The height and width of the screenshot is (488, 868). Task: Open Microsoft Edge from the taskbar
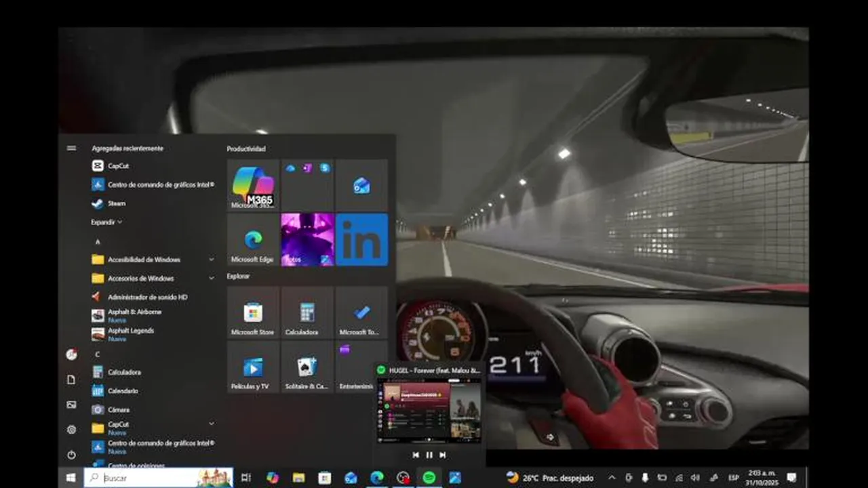376,478
